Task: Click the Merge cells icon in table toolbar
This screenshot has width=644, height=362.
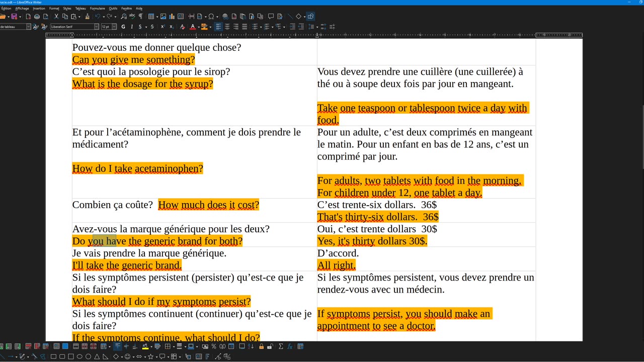Action: [75, 346]
